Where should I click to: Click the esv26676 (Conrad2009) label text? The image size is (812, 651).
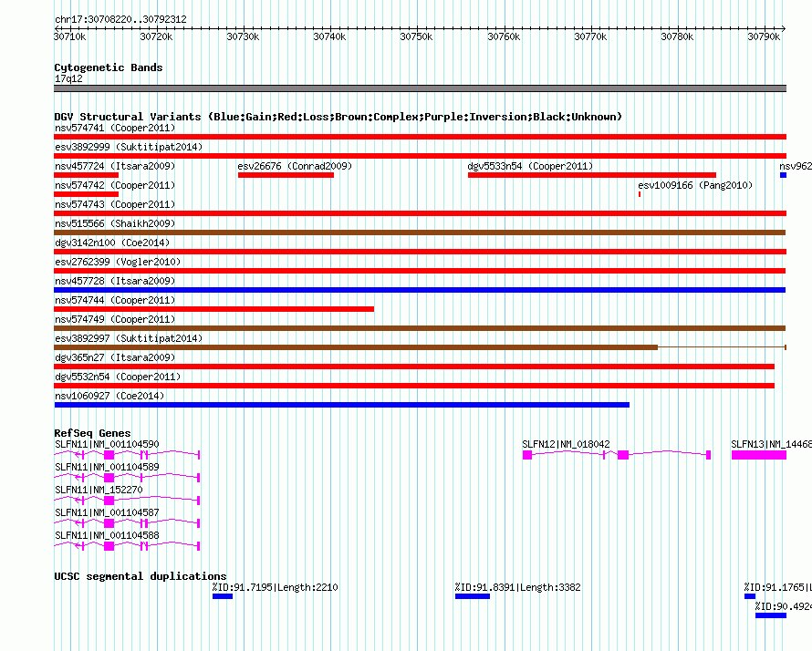pos(295,166)
